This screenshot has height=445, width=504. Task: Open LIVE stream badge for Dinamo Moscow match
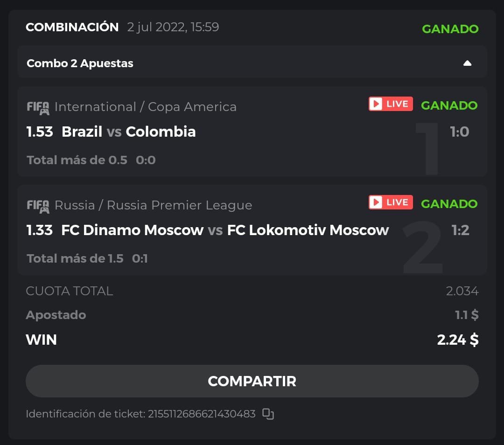tap(391, 202)
